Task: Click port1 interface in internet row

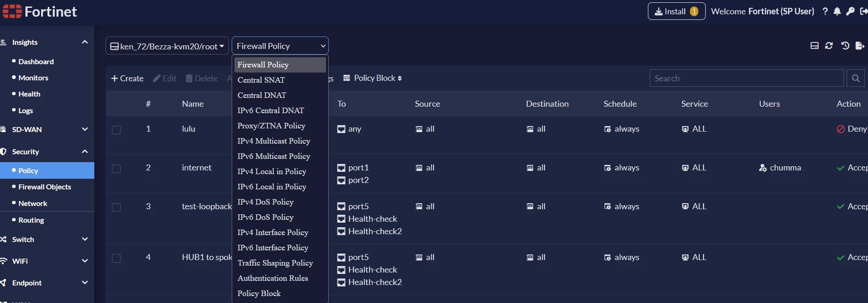Action: tap(353, 168)
